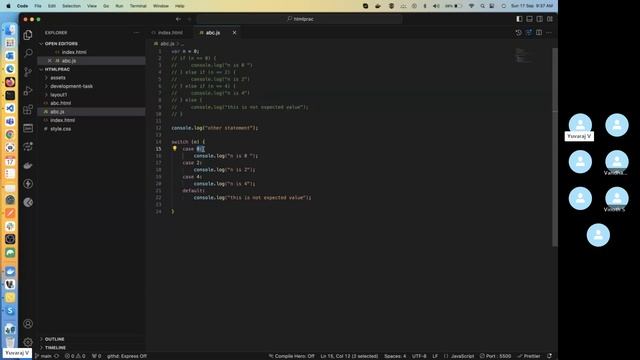Close the abc.js editor tab
This screenshot has width=640, height=360.
coord(234,33)
